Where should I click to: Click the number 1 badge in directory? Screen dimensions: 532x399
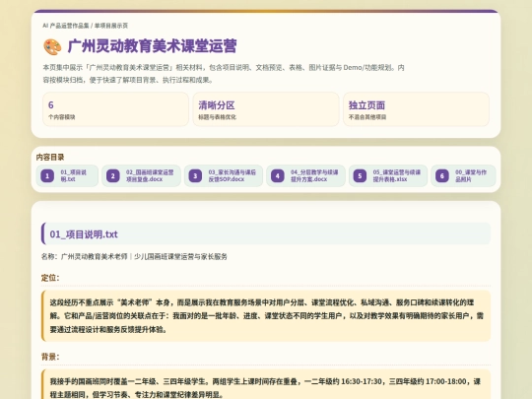tap(47, 176)
